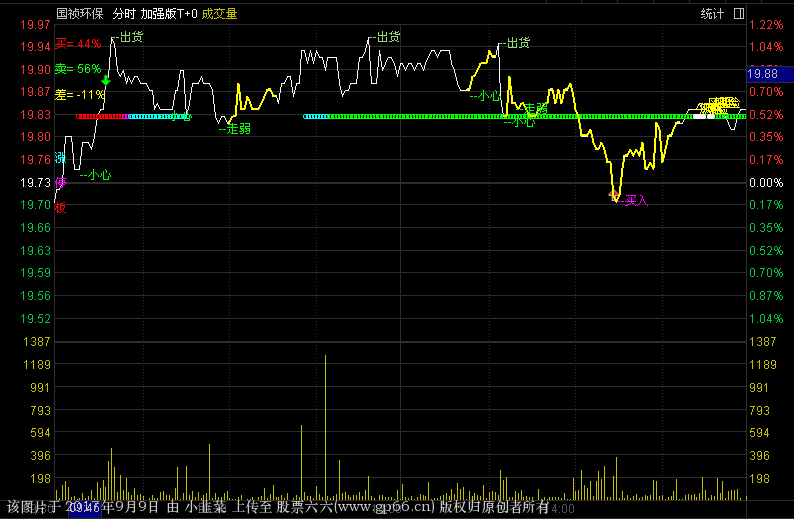Select the 成交量 volume indicator label

[219, 14]
